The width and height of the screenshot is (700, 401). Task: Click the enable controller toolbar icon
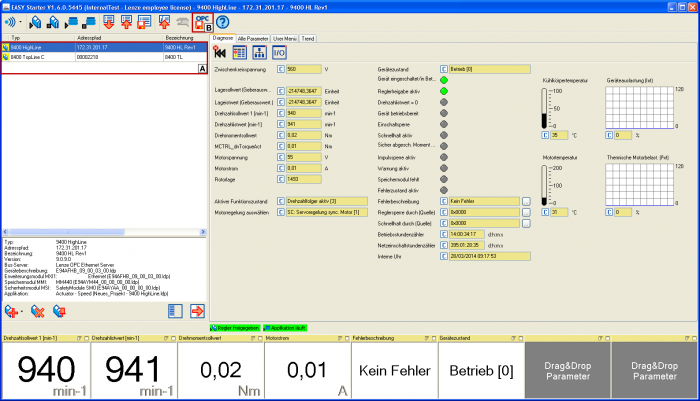35,22
